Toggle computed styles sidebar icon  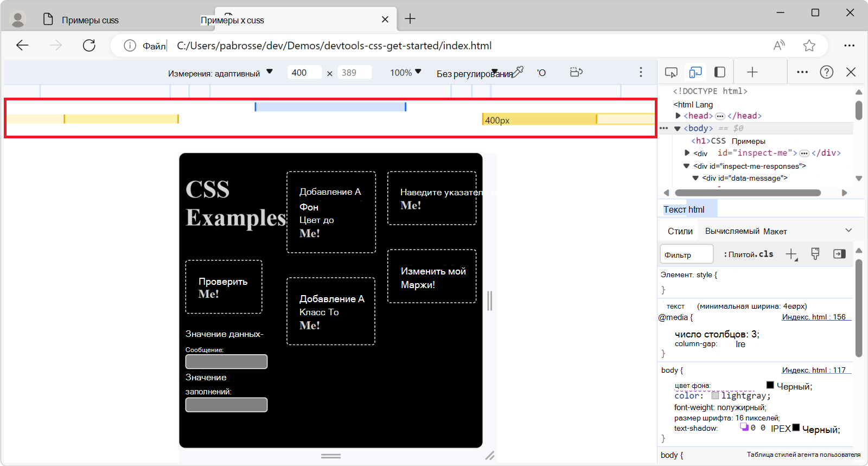tap(839, 254)
